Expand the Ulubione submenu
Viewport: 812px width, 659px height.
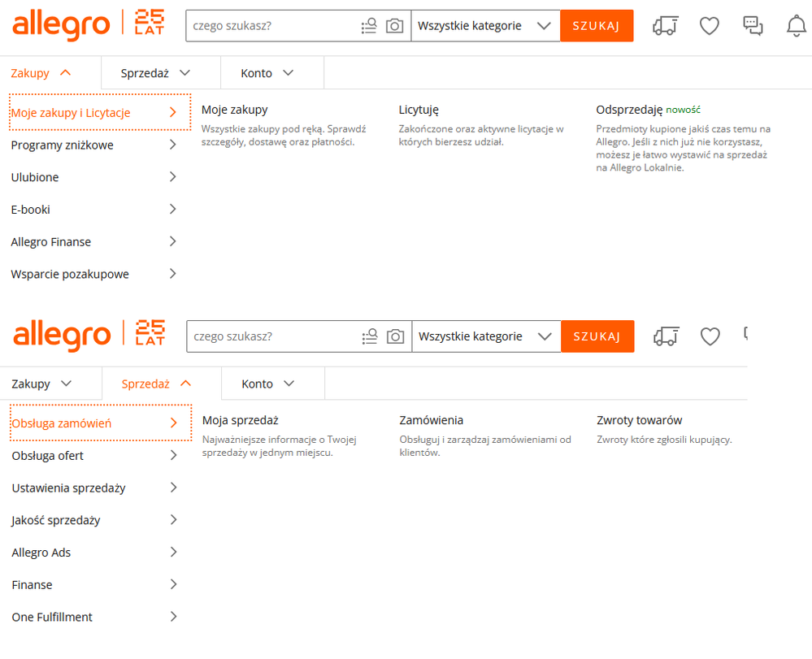coord(94,177)
